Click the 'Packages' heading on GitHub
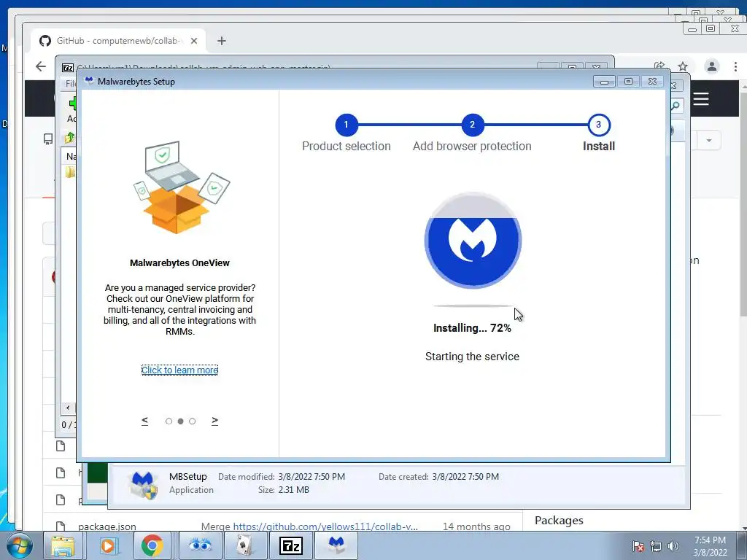This screenshot has height=560, width=747. [559, 521]
